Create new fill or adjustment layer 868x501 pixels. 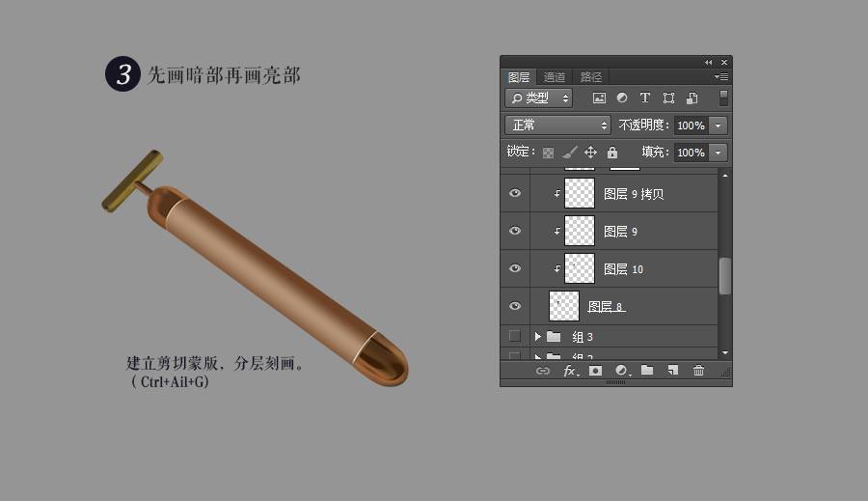(622, 371)
